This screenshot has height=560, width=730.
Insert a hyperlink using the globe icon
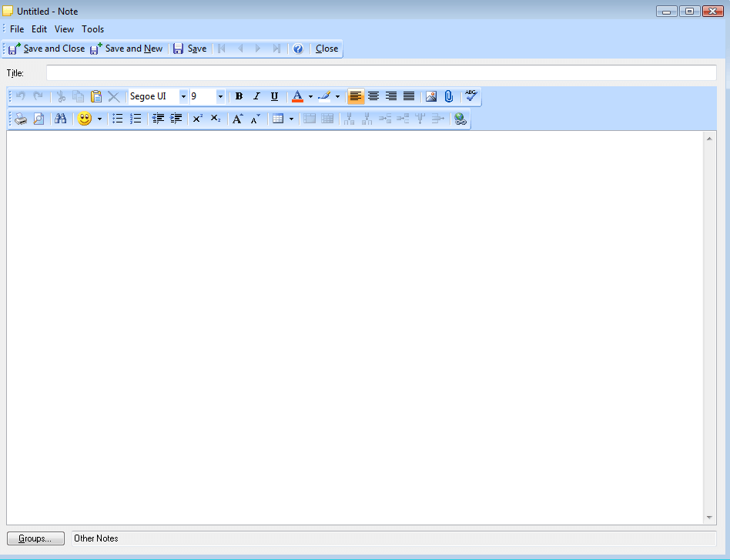460,118
